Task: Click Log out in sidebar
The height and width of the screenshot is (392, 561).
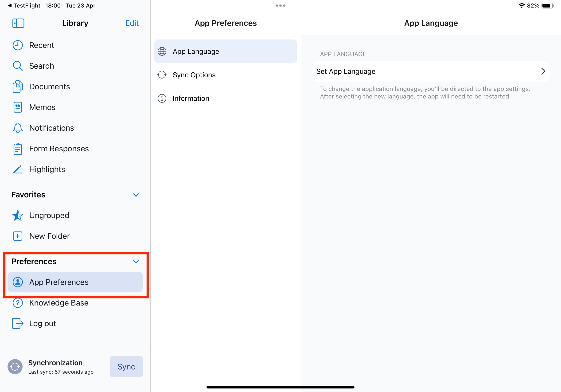Action: point(43,323)
